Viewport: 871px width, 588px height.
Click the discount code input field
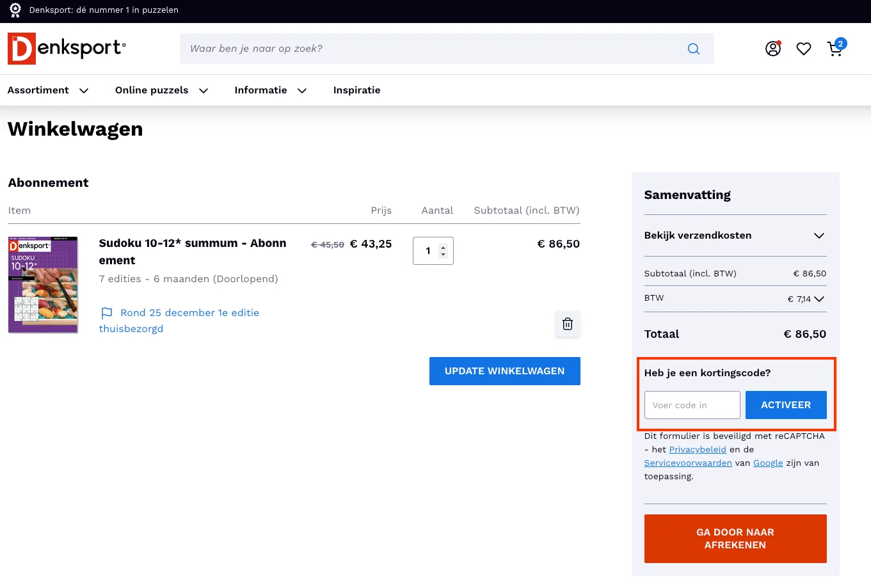(x=692, y=405)
